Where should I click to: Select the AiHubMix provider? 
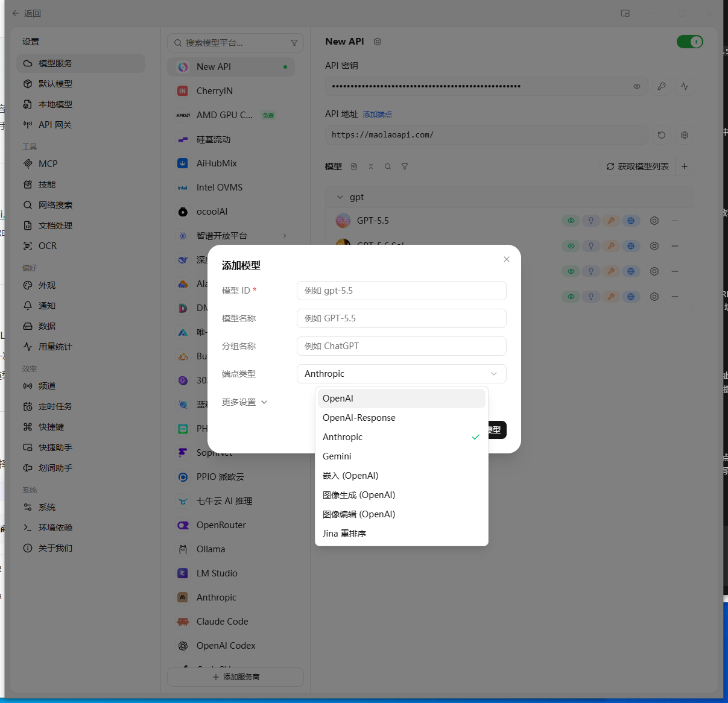tap(231, 163)
